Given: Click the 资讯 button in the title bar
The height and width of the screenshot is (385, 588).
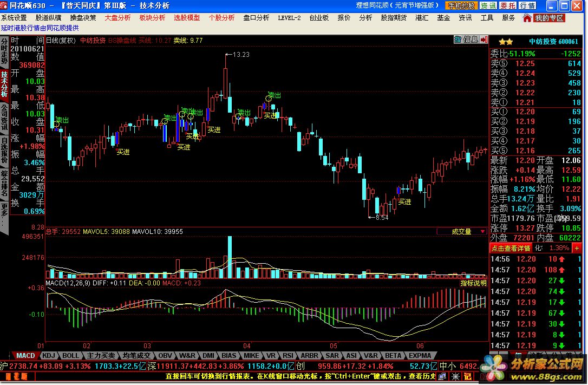Looking at the screenshot, I should tap(488, 5).
